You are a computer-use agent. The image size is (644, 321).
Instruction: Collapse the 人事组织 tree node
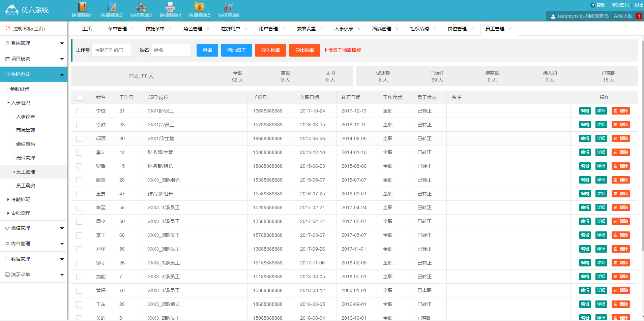click(8, 103)
